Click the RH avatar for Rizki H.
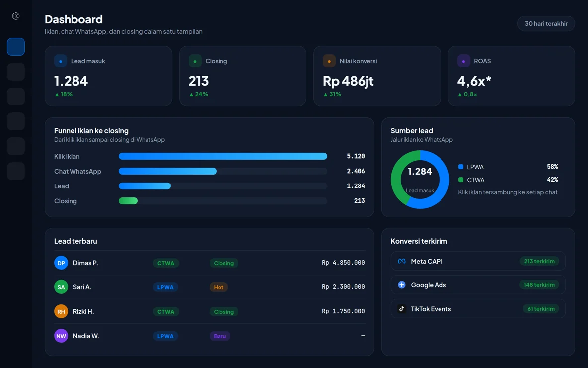This screenshot has height=368, width=588. pos(61,311)
